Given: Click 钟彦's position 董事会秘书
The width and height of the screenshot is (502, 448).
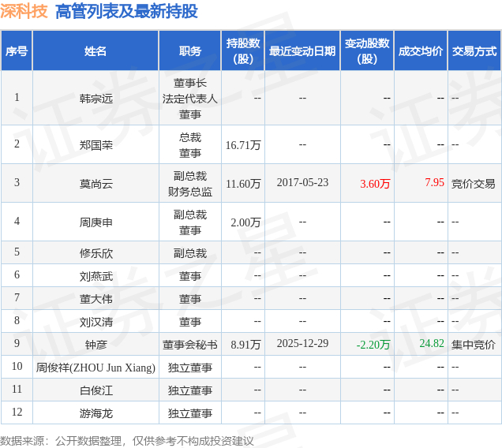Looking at the screenshot, I should (x=190, y=345).
